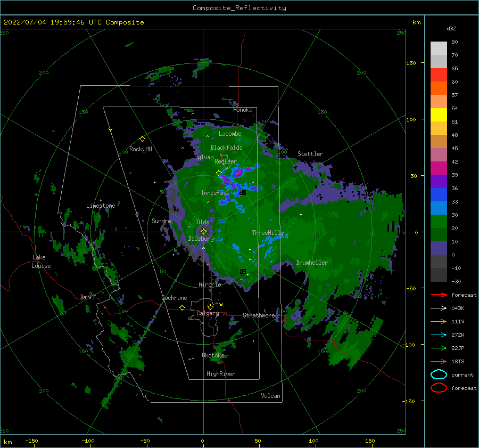The width and height of the screenshot is (479, 448).
Task: Click the Blackfalds town label
Action: tap(226, 148)
